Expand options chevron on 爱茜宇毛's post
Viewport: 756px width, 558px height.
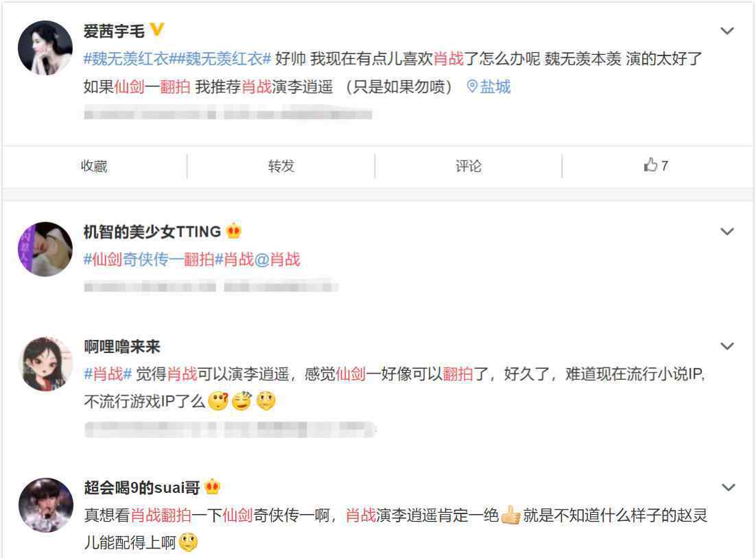pos(727,31)
